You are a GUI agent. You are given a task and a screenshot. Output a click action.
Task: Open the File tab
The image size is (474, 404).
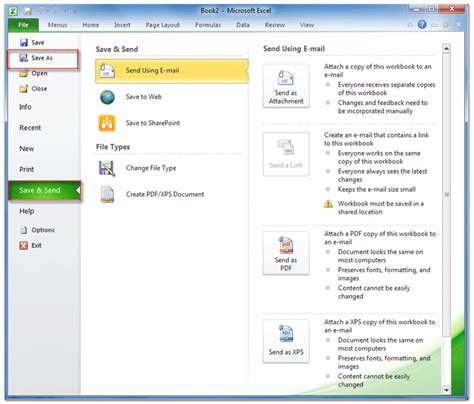point(23,25)
